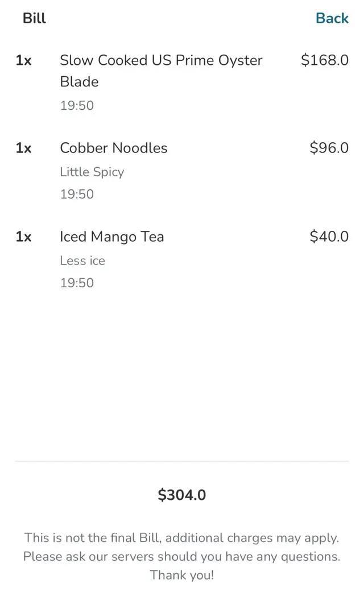Click the order time under Little Spicy
The image size is (364, 596).
77,194
